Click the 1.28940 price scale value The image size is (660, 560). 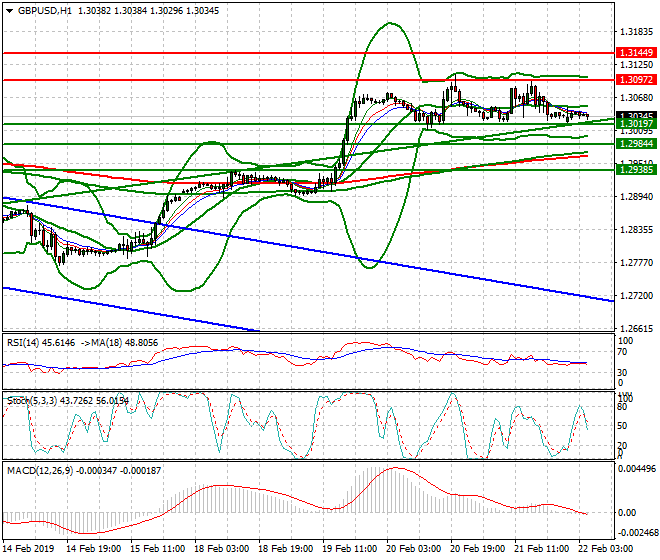click(x=637, y=197)
